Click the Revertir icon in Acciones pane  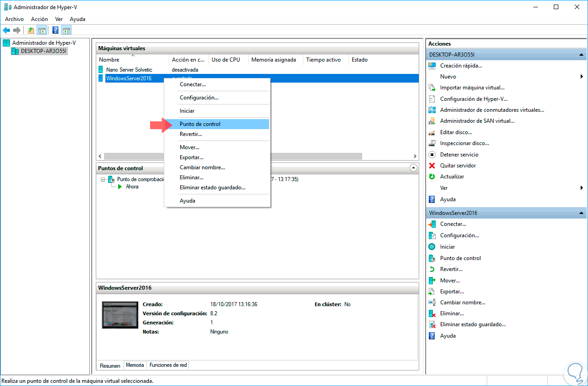tap(432, 269)
